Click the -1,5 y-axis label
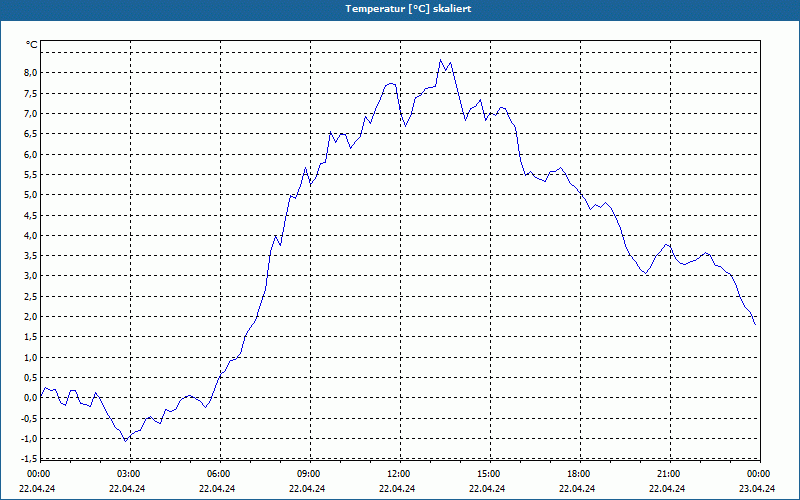Image resolution: width=800 pixels, height=500 pixels. pos(30,459)
